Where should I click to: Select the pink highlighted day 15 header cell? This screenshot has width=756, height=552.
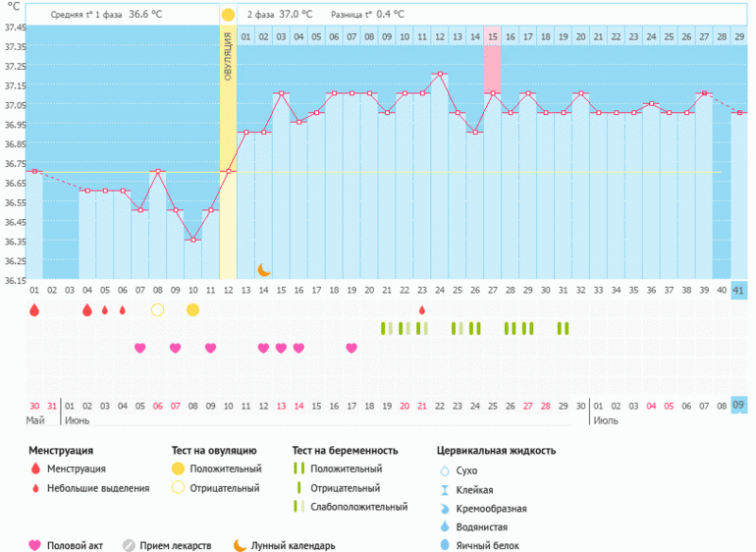click(493, 36)
